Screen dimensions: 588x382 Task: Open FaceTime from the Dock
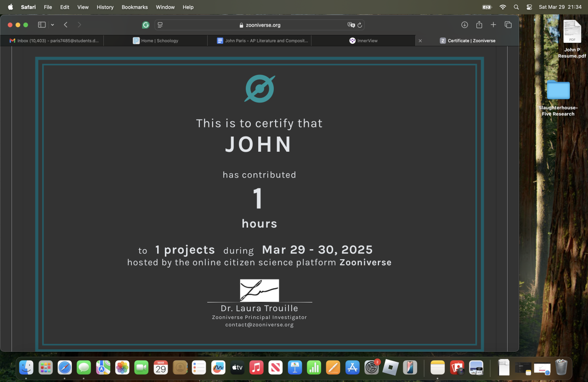[141, 367]
